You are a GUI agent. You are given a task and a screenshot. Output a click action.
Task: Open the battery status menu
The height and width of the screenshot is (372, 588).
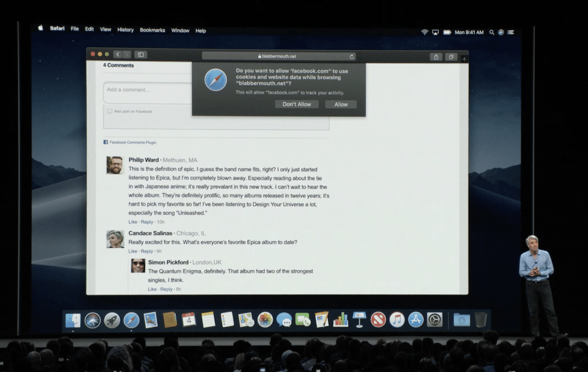coord(447,33)
